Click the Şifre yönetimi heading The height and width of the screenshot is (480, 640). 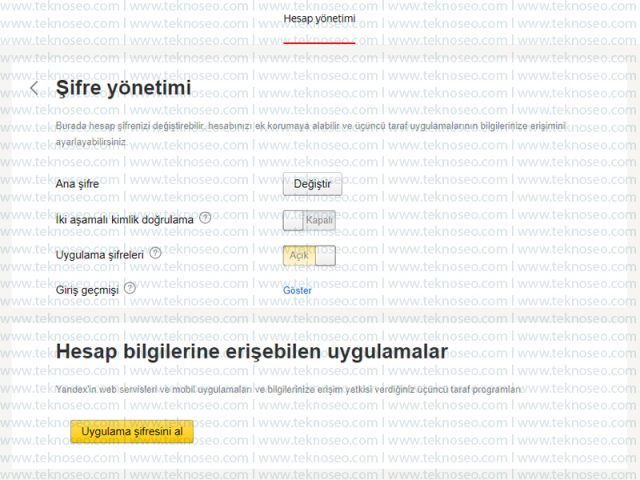point(123,88)
